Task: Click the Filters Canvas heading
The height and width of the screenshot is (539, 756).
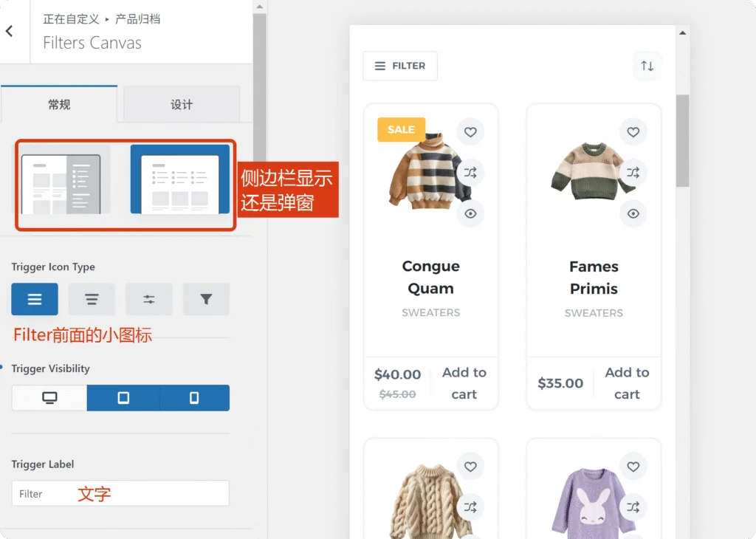Action: coord(92,43)
